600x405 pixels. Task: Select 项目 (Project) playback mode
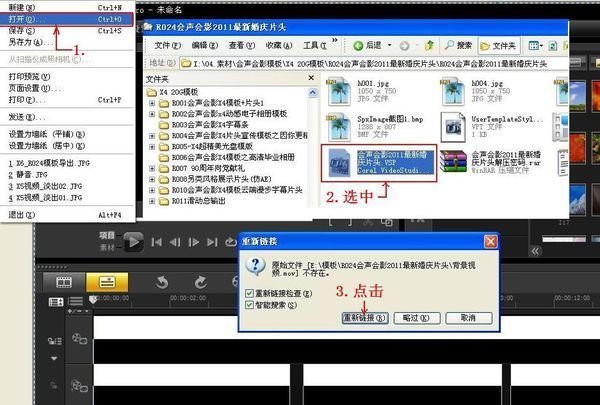pos(107,235)
